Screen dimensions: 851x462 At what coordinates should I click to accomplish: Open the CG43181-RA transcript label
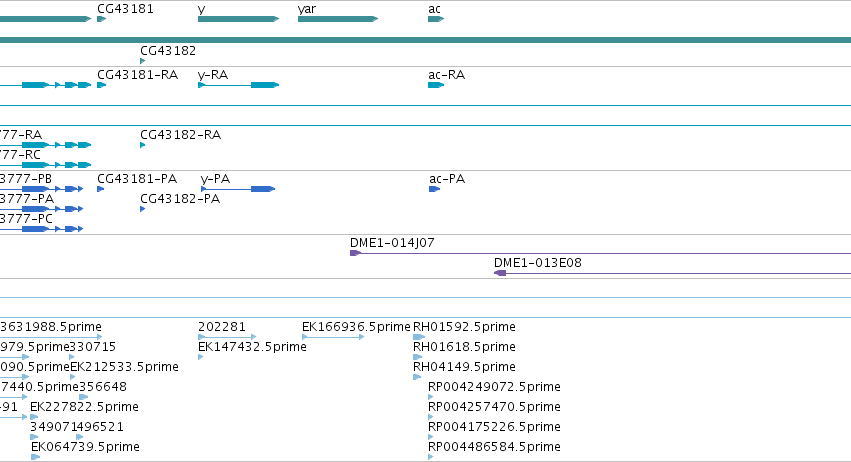tap(137, 75)
